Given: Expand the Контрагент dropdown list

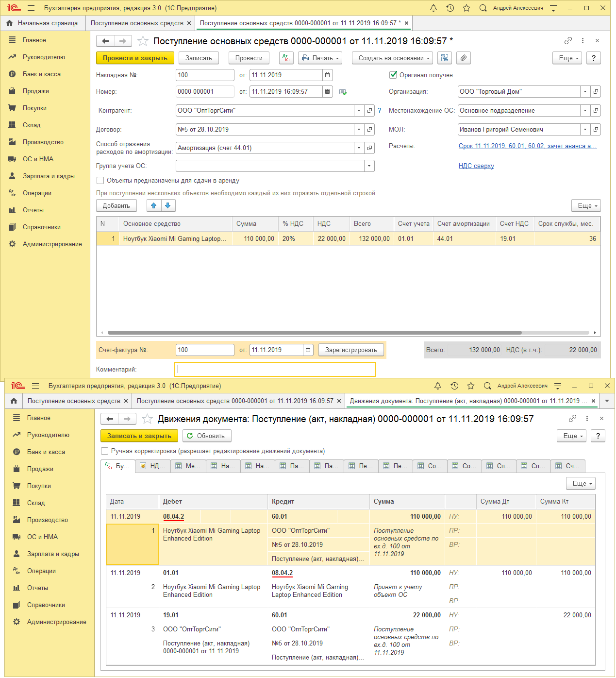Looking at the screenshot, I should coord(359,111).
